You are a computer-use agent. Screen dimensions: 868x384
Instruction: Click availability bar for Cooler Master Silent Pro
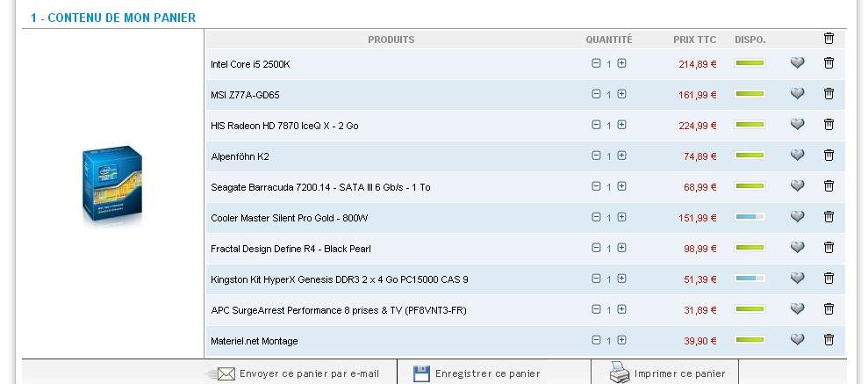[x=750, y=217]
